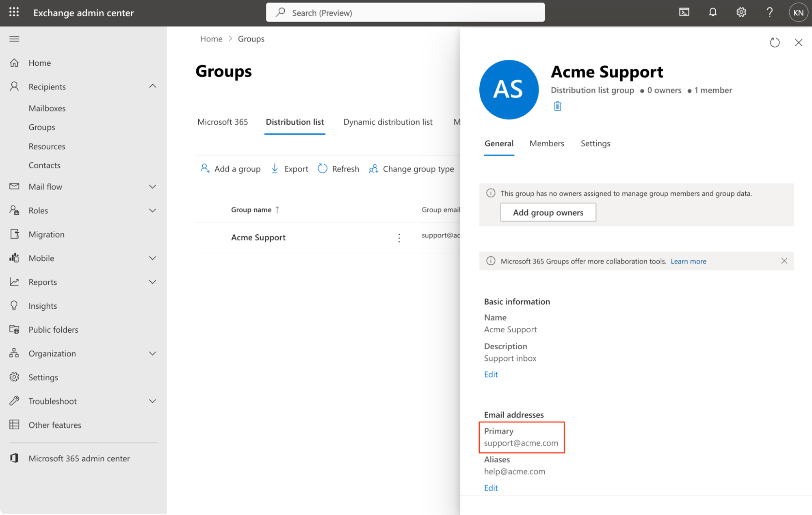Viewport: 812px width, 515px height.
Task: Open the settings gear in header
Action: 741,12
